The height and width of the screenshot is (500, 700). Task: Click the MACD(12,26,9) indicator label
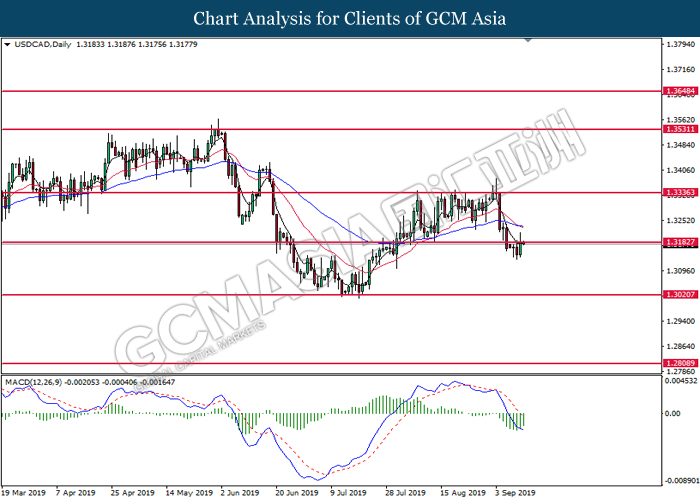(34, 382)
